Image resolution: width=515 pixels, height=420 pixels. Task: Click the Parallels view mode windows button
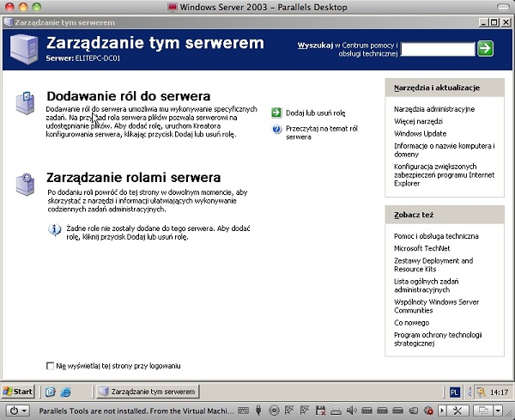point(483,411)
